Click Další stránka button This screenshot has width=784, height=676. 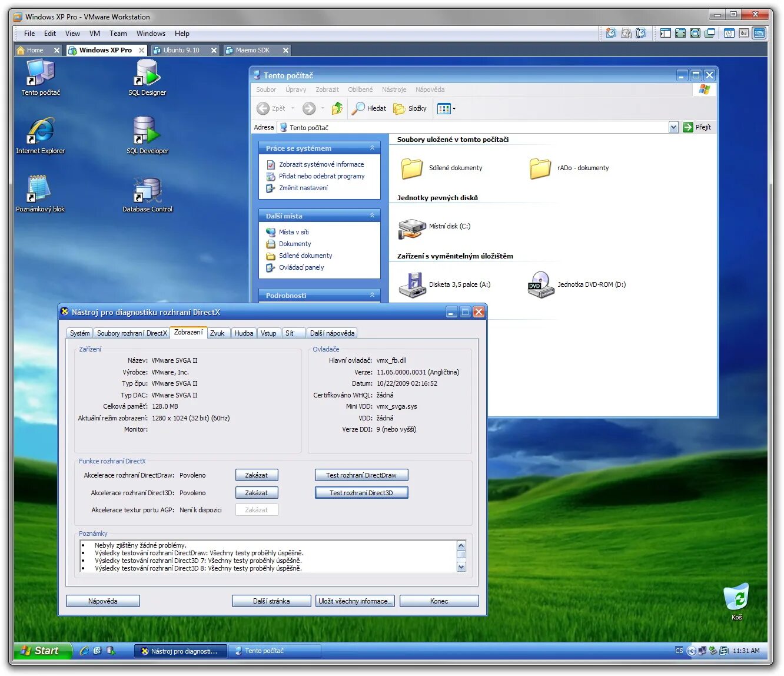[271, 601]
